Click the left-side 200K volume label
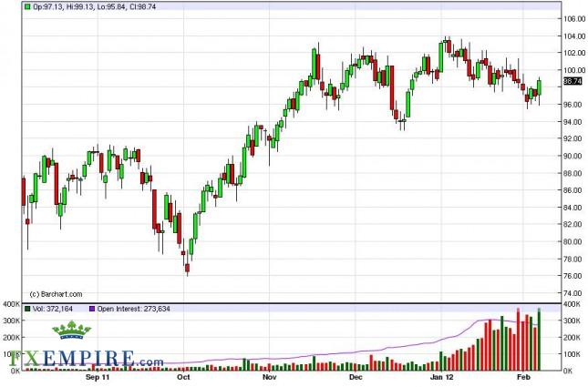 (x=11, y=338)
